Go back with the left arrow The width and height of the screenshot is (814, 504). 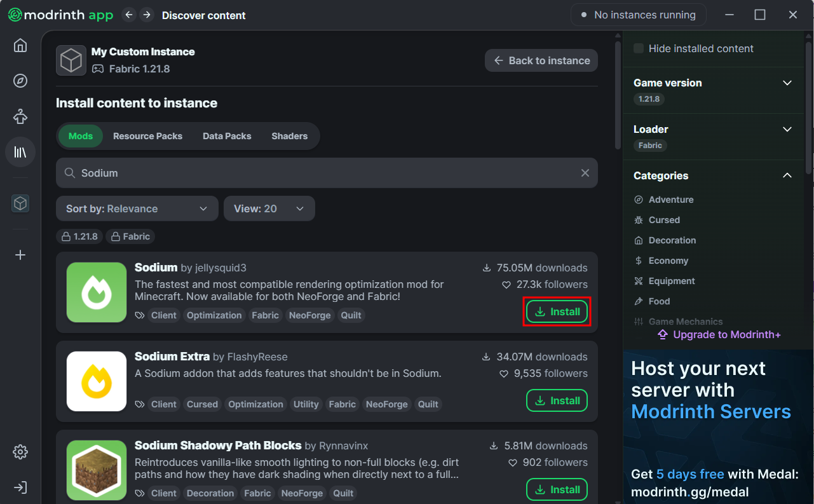[x=129, y=15]
